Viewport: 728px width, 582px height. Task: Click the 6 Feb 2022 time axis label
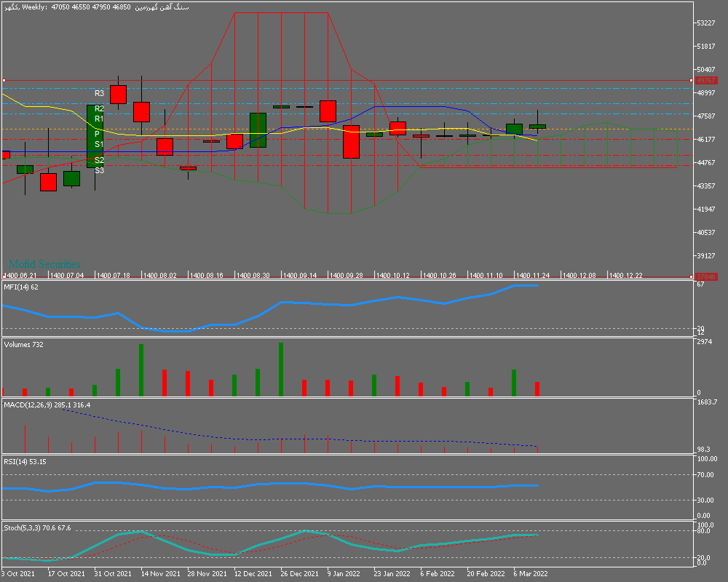pos(438,574)
